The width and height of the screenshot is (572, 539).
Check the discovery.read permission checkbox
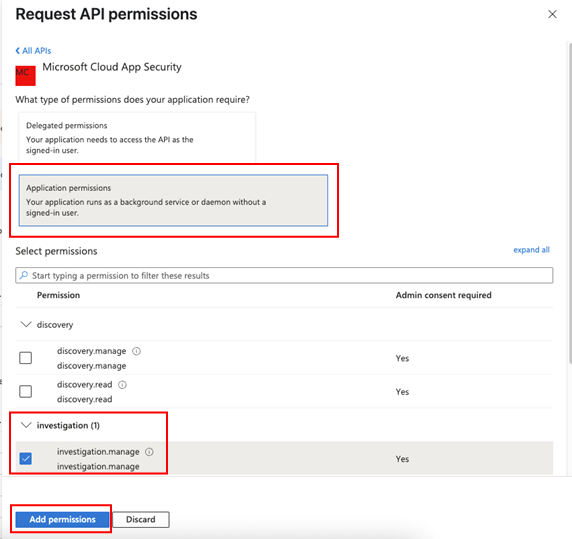pos(26,391)
